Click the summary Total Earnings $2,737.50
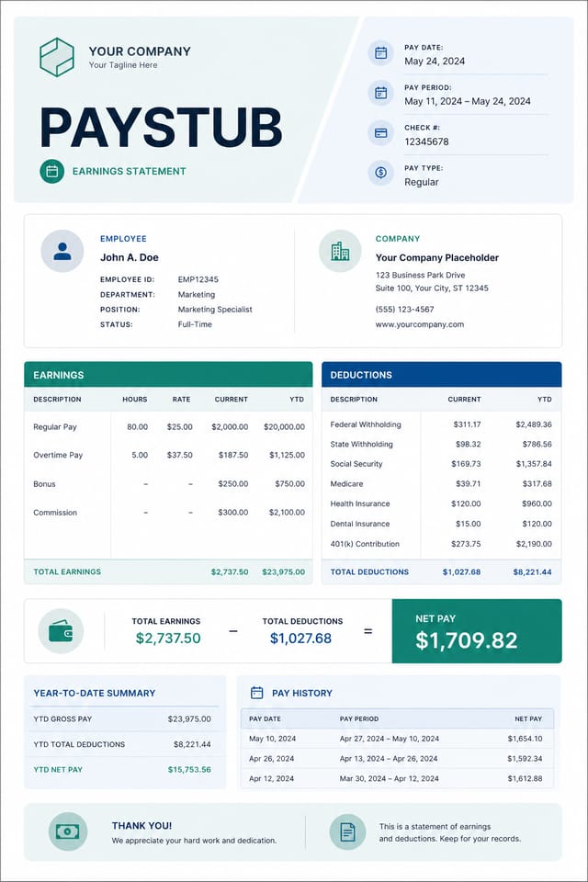The image size is (588, 882). click(x=168, y=639)
